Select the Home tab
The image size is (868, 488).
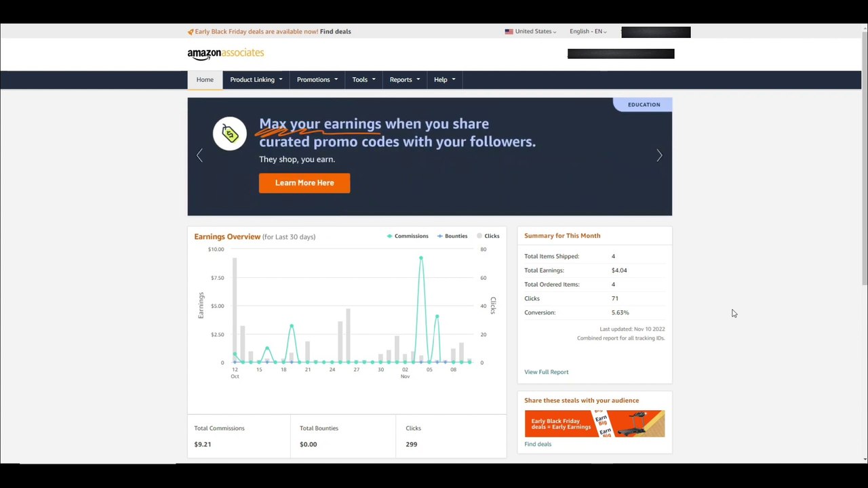coord(205,80)
